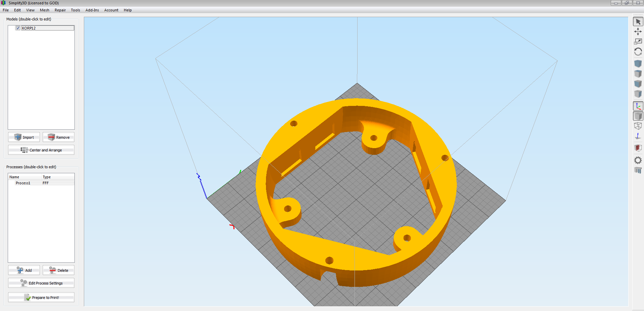
Task: Open the machine control panel gear
Action: [x=638, y=160]
